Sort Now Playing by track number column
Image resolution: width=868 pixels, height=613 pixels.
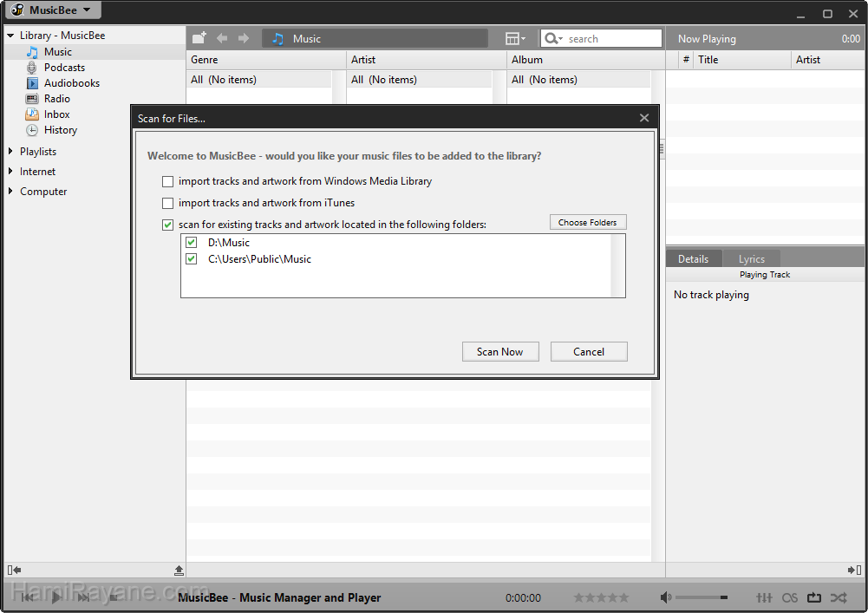[x=686, y=60]
